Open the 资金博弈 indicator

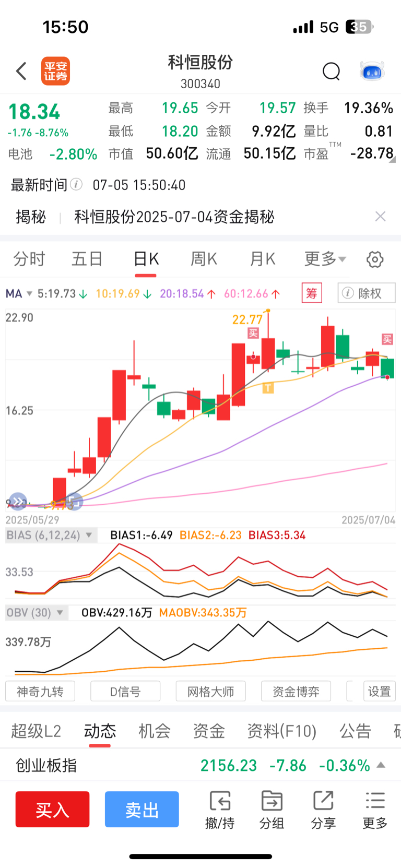tap(296, 692)
